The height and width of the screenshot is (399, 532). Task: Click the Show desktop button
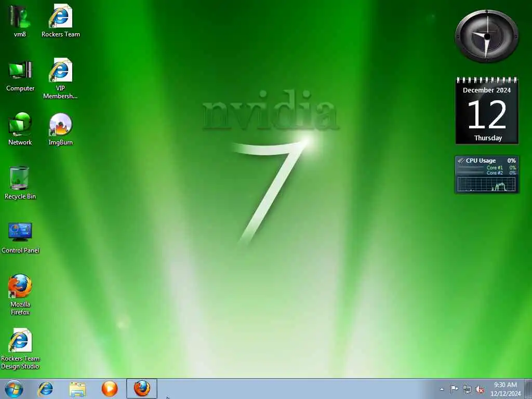point(528,389)
